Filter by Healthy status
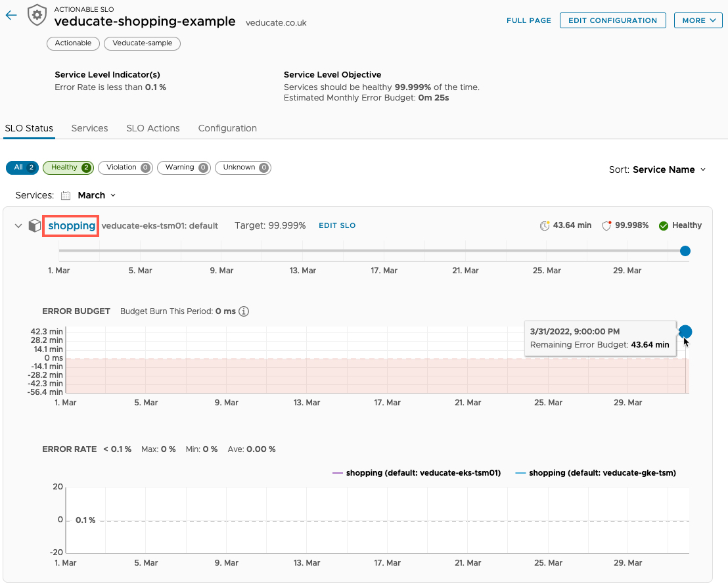The height and width of the screenshot is (586, 728). (x=68, y=168)
